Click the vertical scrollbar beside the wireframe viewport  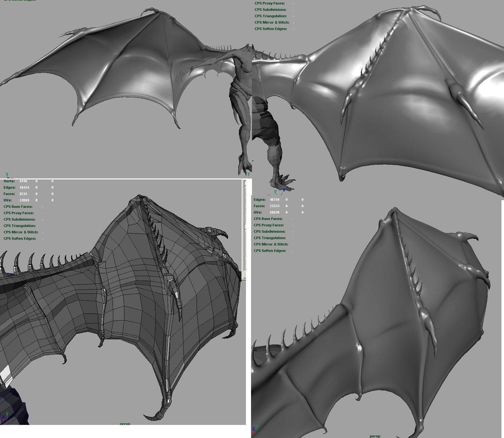[x=245, y=230]
